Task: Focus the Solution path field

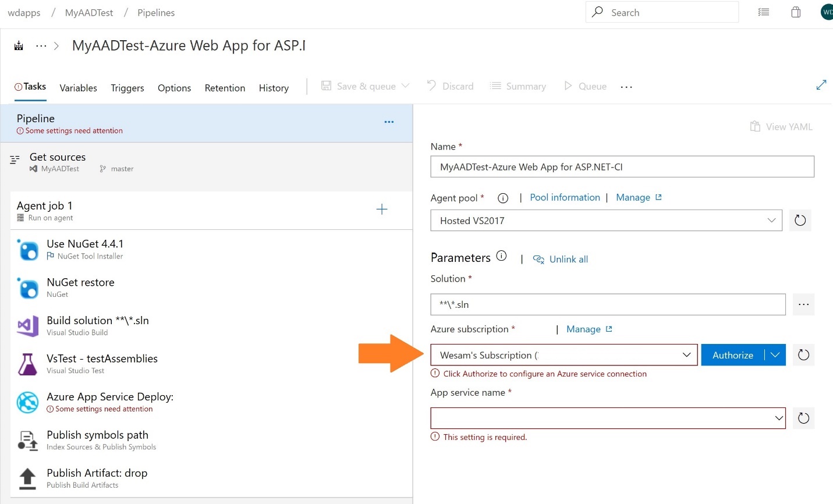Action: point(608,304)
